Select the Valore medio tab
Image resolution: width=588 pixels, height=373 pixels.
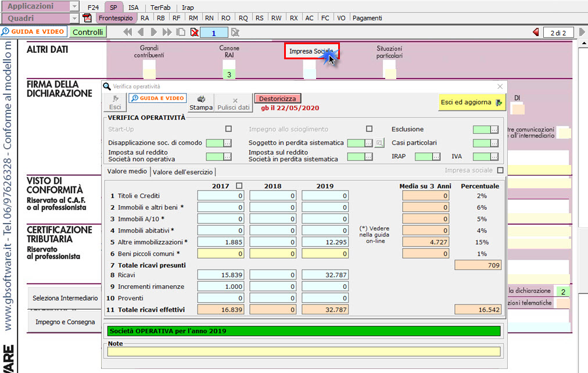click(x=127, y=171)
